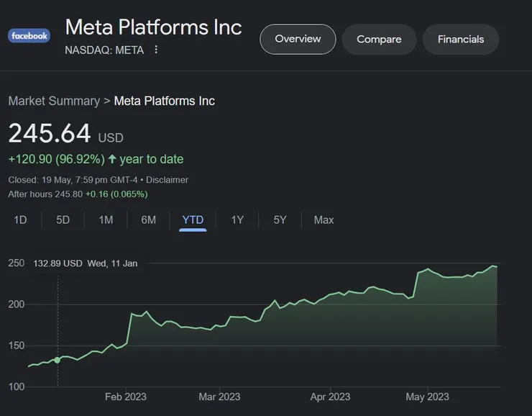Open the Disclaimer link
This screenshot has height=416, width=532.
click(167, 180)
